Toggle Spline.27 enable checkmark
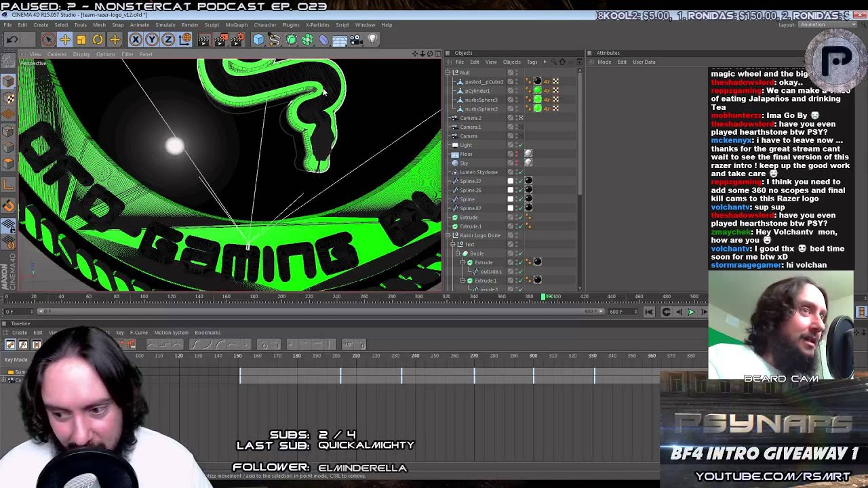The width and height of the screenshot is (868, 488). (521, 181)
